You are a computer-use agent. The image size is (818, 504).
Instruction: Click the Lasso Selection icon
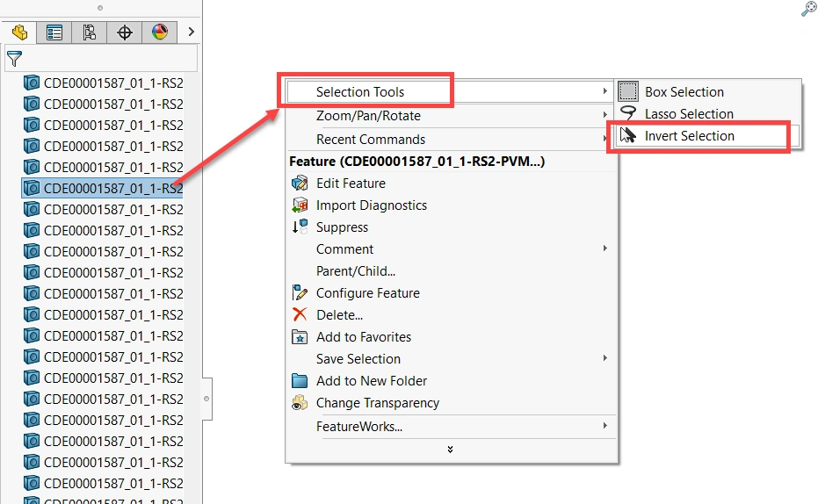coord(628,113)
